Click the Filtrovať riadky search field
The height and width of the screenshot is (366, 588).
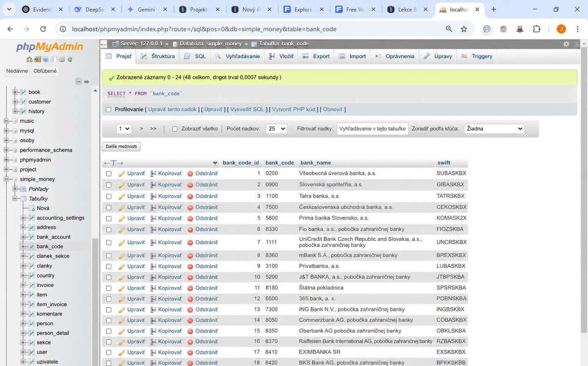[373, 129]
